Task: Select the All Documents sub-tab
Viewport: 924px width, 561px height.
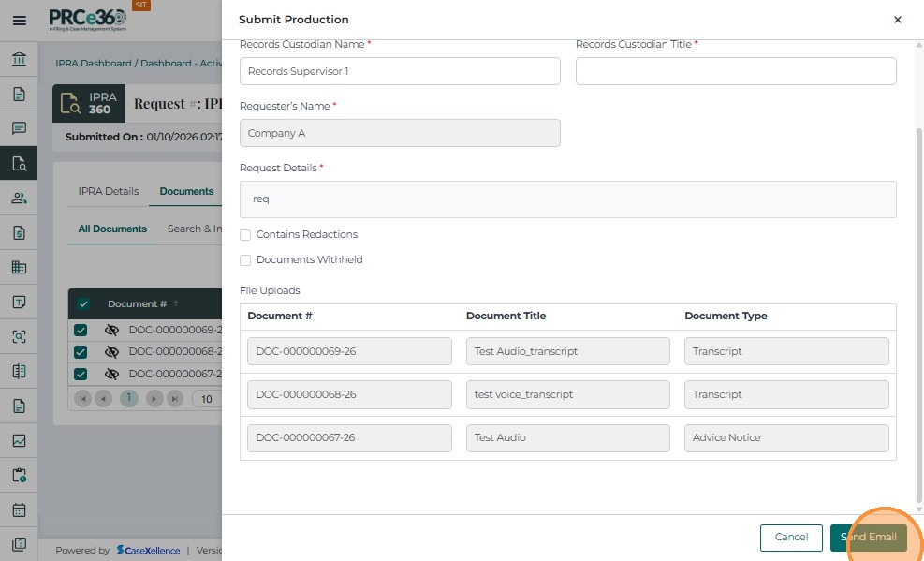Action: click(x=112, y=229)
